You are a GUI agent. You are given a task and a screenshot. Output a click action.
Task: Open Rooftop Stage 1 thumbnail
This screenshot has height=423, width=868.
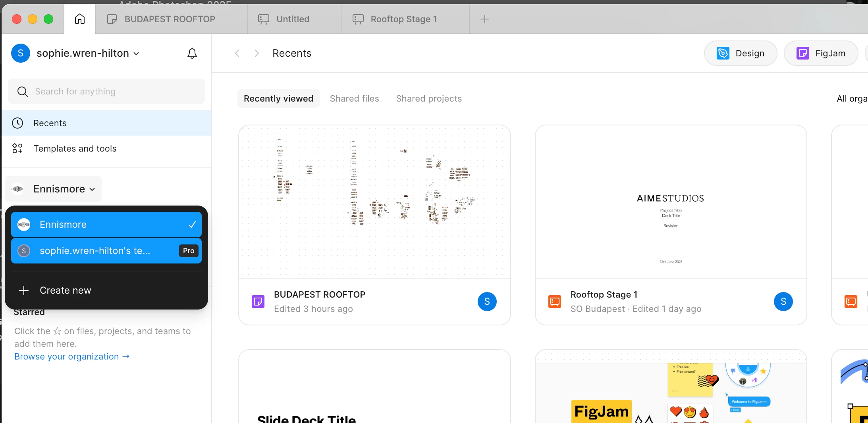click(671, 202)
